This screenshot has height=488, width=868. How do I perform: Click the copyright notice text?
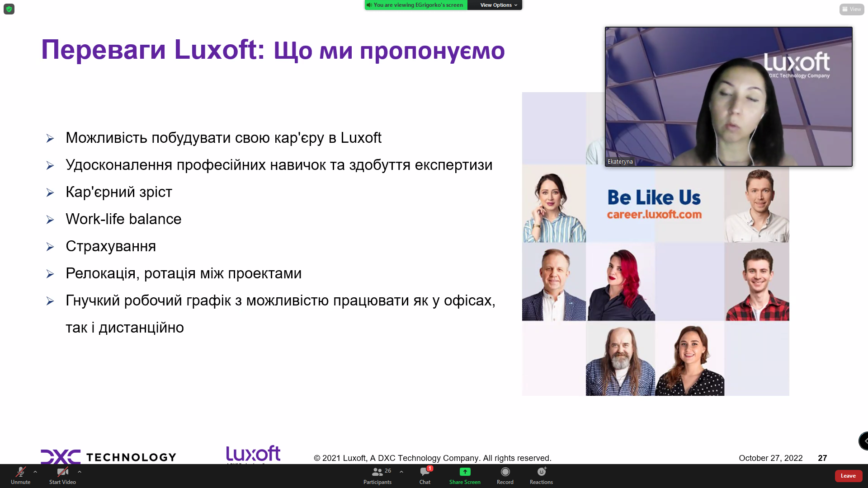[x=433, y=458]
